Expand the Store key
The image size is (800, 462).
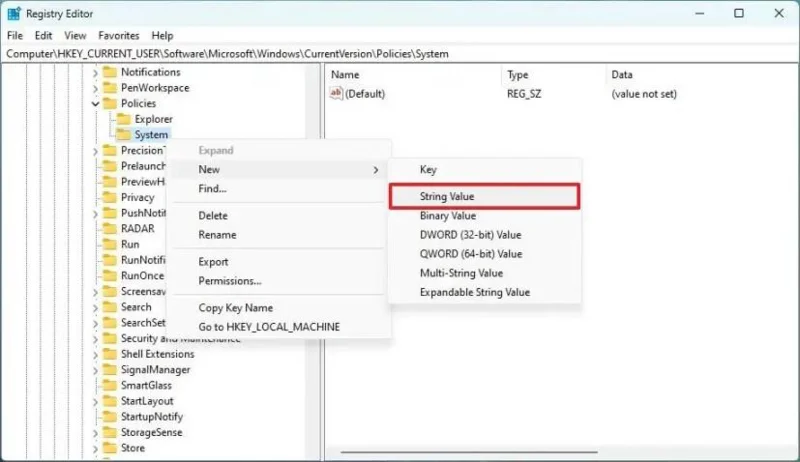[95, 449]
